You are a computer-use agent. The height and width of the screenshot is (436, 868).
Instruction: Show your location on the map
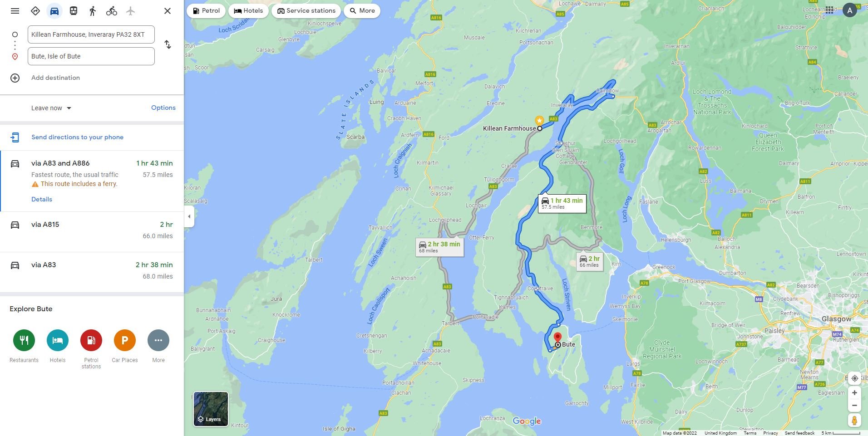click(854, 378)
